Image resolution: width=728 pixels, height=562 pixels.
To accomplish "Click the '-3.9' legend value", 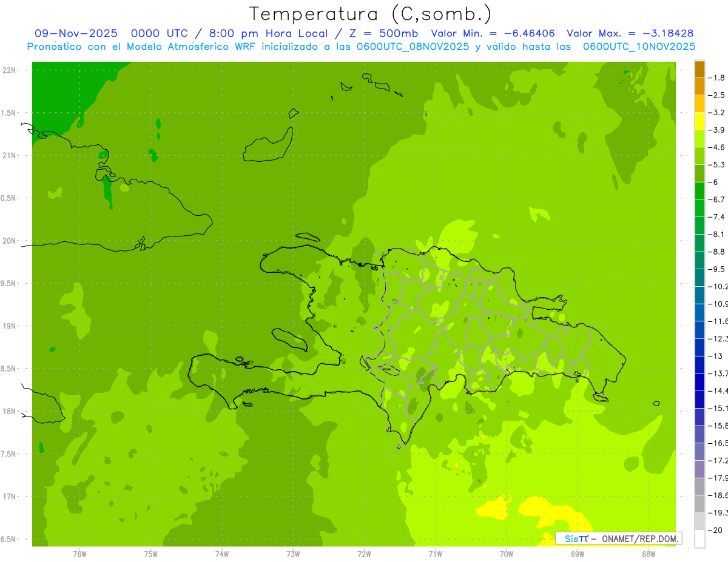I will click(x=718, y=130).
